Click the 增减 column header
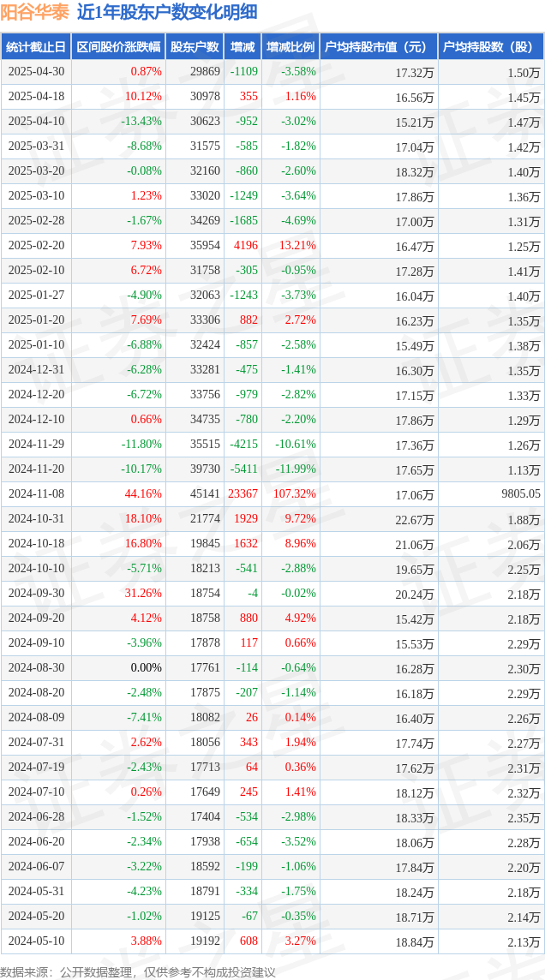 click(x=242, y=47)
